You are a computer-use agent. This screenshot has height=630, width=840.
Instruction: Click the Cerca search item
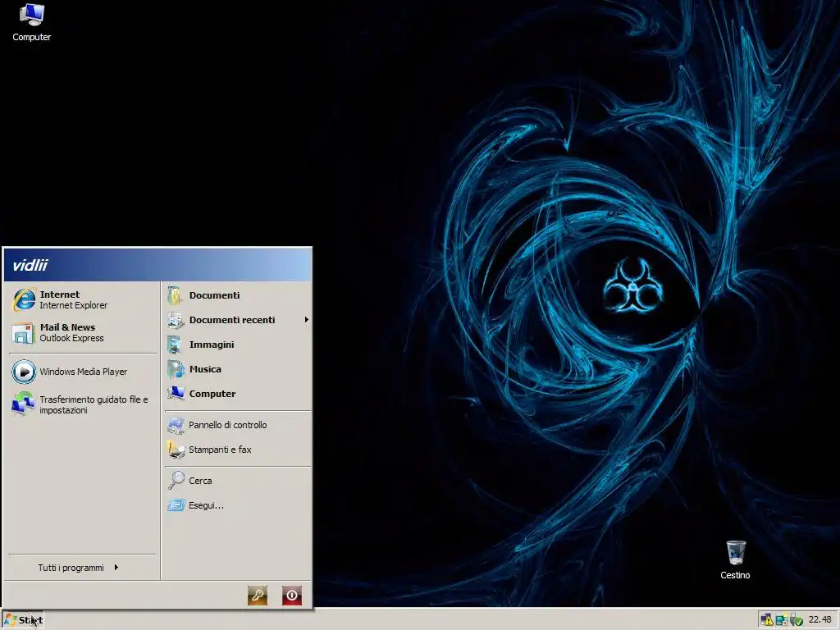click(238, 481)
